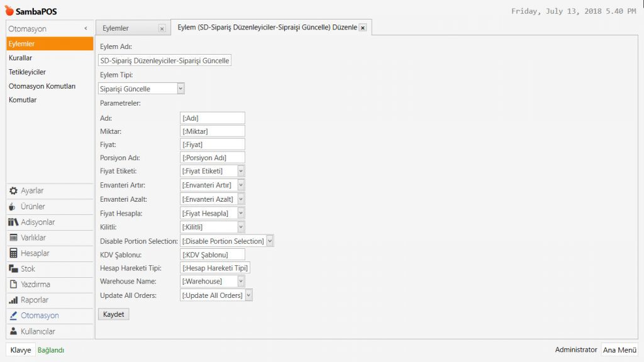644x362 pixels.
Task: Open the Fiyat Etiketi dropdown arrow
Action: point(241,171)
